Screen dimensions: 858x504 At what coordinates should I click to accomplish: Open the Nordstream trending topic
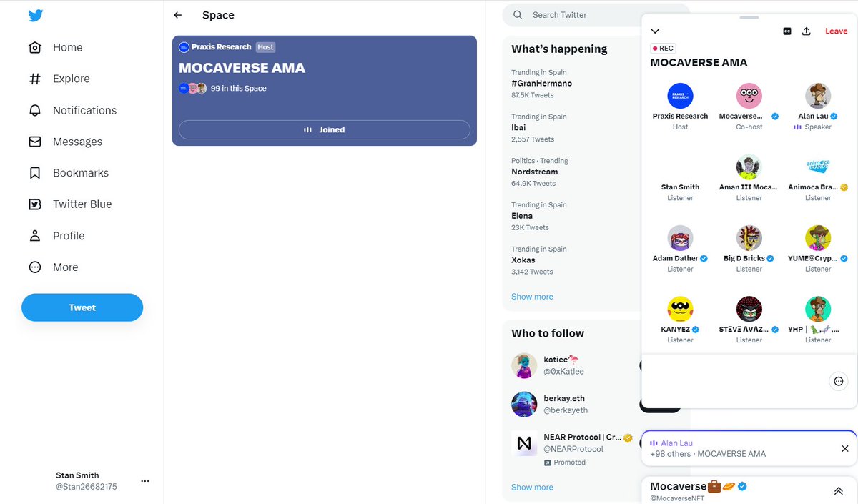coord(534,172)
